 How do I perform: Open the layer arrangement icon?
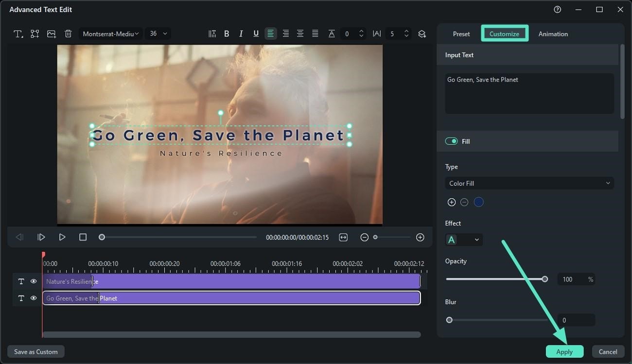[422, 34]
